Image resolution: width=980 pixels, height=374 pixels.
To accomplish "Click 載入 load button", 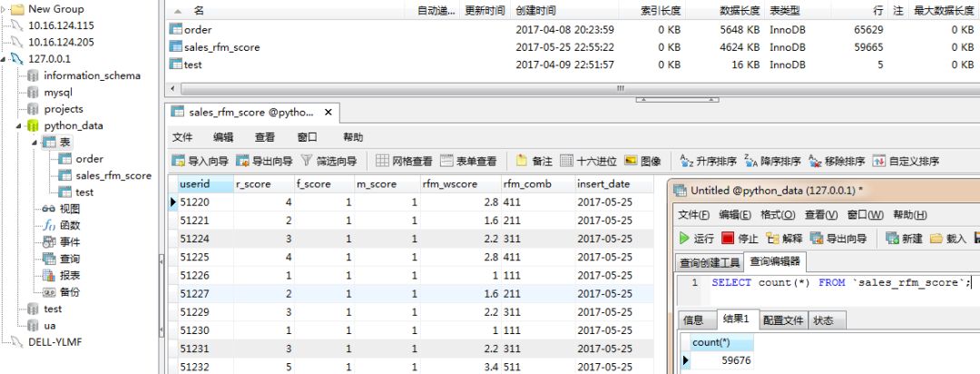I will pos(947,238).
